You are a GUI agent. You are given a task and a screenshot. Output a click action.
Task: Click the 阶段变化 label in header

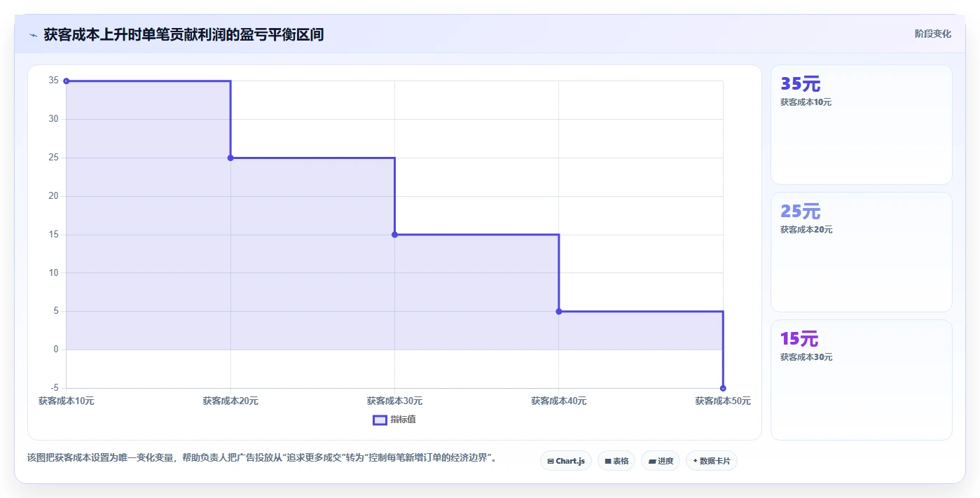(x=933, y=34)
